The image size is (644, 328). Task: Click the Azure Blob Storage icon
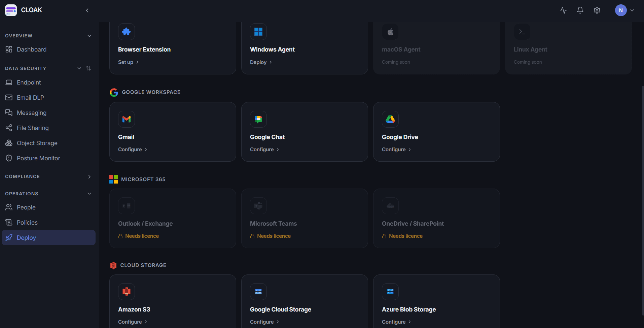(x=390, y=292)
